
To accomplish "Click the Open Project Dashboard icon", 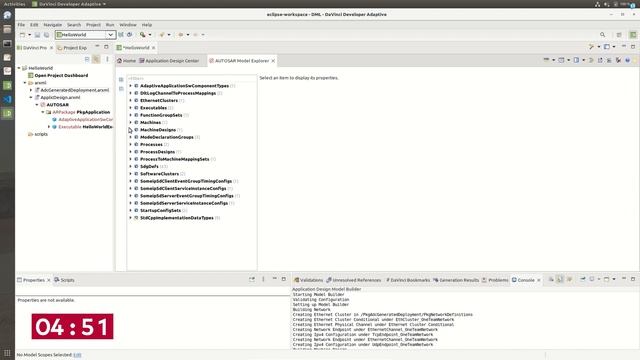I will [x=31, y=75].
